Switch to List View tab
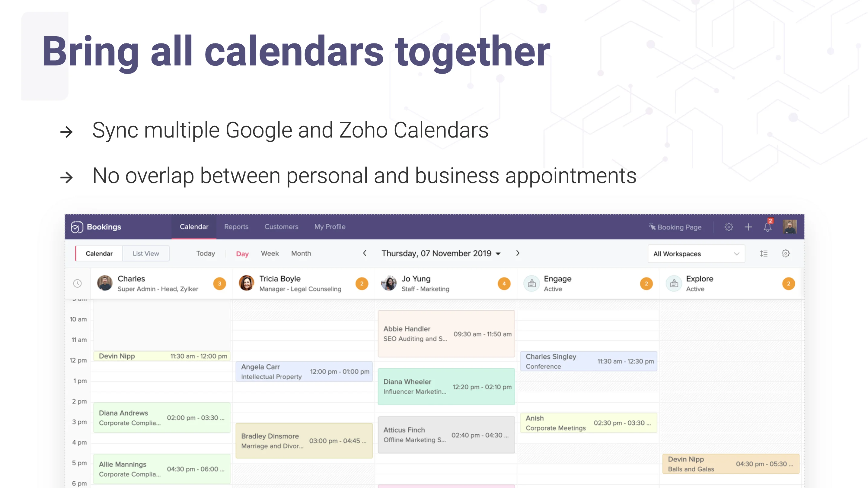This screenshot has width=868, height=488. (145, 253)
